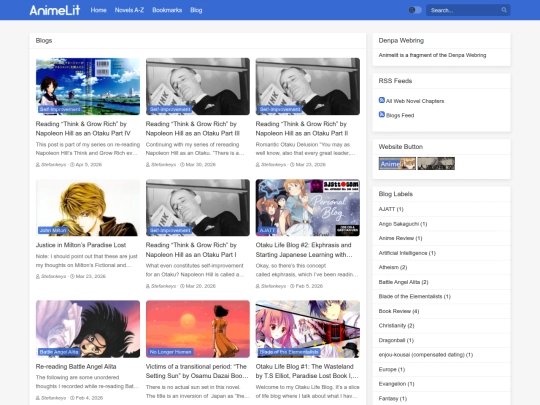This screenshot has width=540, height=405.
Task: Open Think & Grow Rich Part IV post title
Action: tap(83, 128)
